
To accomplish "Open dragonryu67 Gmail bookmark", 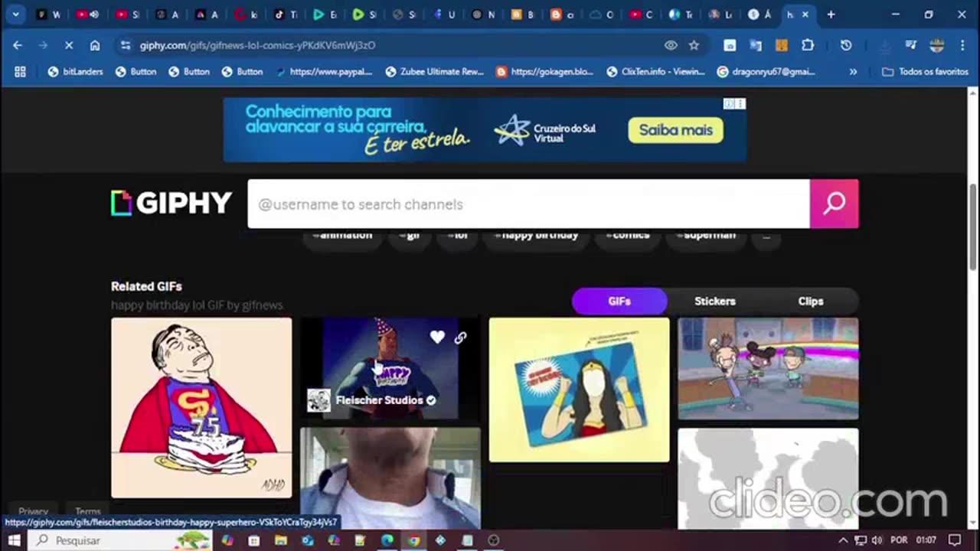I will (766, 71).
